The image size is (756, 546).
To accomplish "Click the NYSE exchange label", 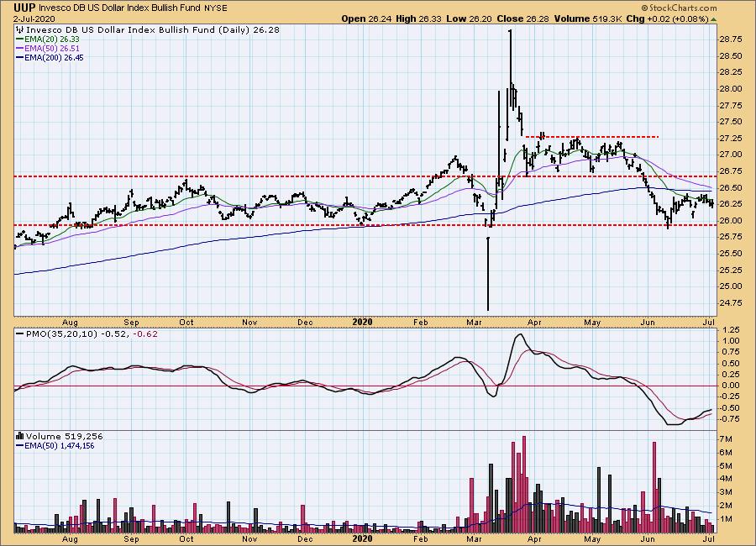I will pos(216,8).
